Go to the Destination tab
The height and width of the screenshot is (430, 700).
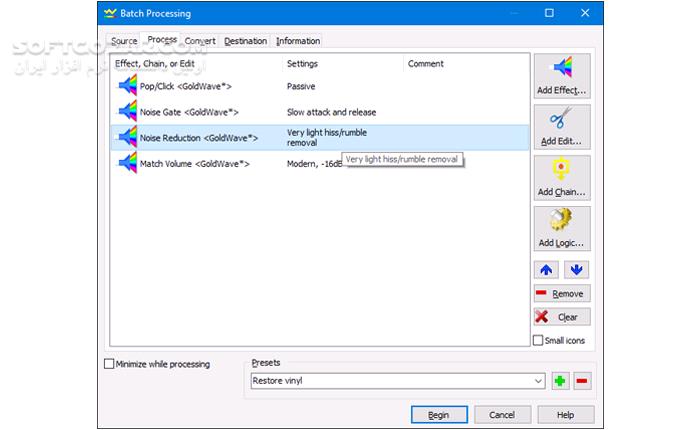click(x=245, y=41)
